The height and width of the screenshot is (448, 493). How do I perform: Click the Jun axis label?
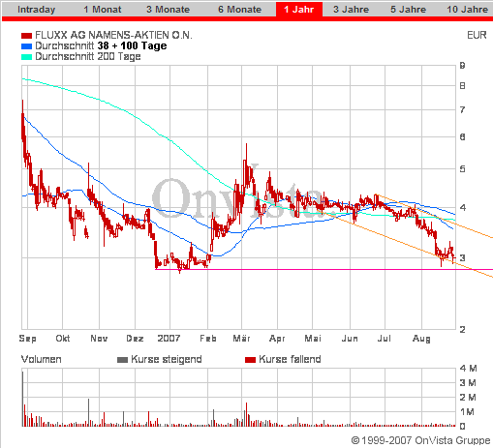tap(350, 338)
